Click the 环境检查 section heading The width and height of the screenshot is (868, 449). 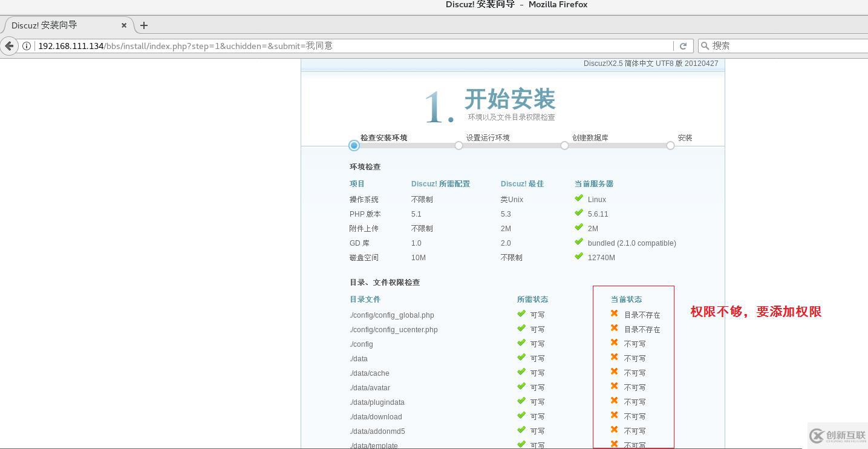[x=365, y=167]
